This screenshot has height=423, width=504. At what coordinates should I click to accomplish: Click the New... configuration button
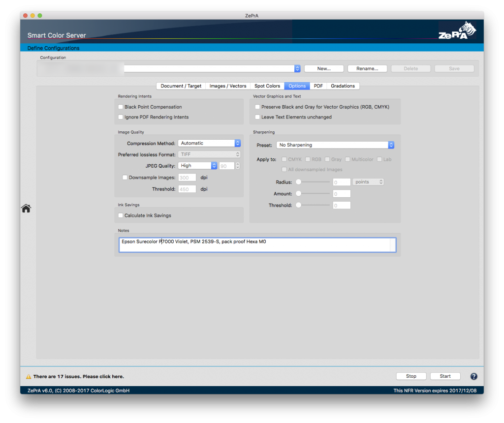[x=324, y=69]
